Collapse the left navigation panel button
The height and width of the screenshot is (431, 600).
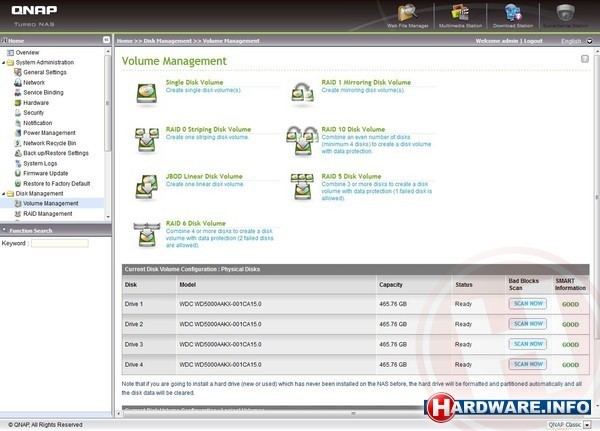click(106, 40)
